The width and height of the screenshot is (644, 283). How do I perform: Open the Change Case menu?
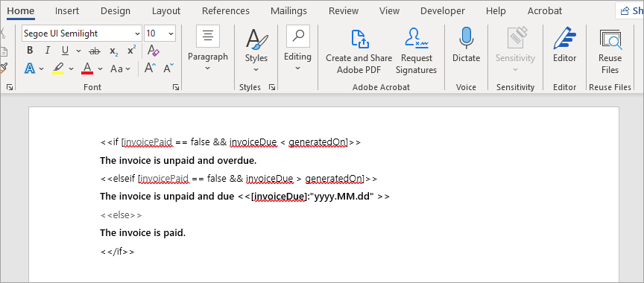pyautogui.click(x=120, y=69)
